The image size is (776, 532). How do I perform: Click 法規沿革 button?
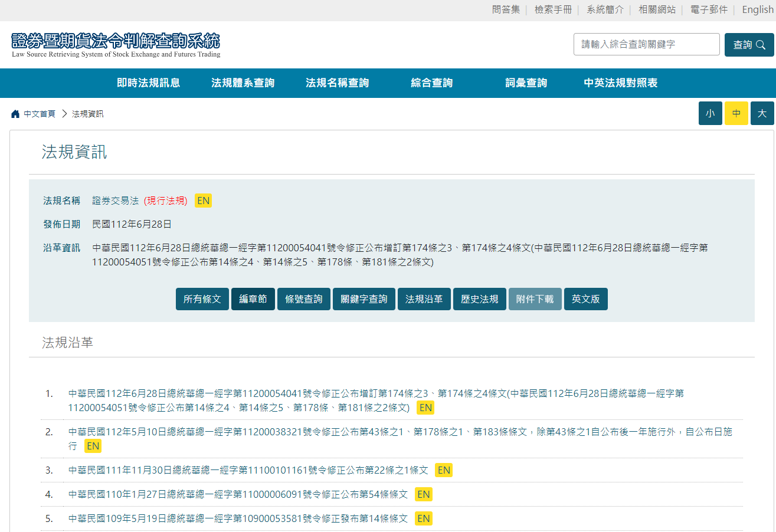(x=424, y=299)
